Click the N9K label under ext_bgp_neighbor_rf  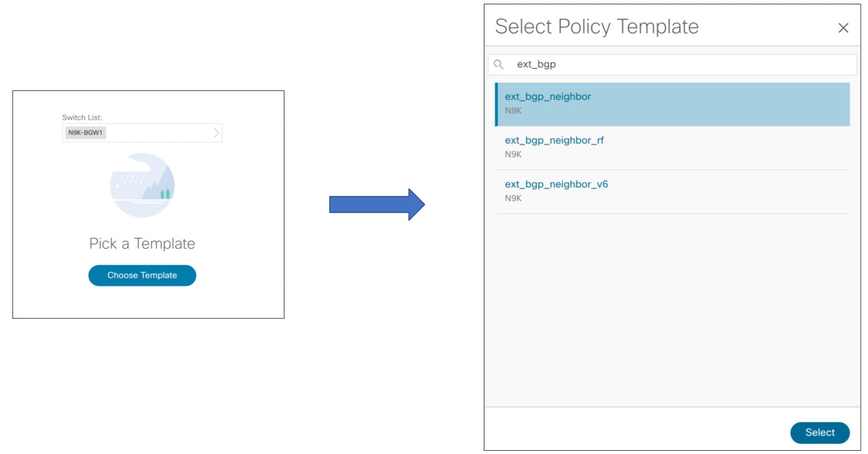512,154
